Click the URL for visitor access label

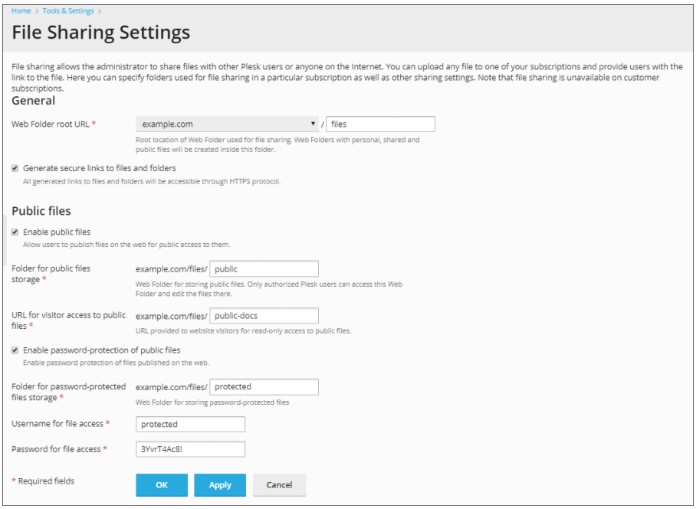(68, 320)
